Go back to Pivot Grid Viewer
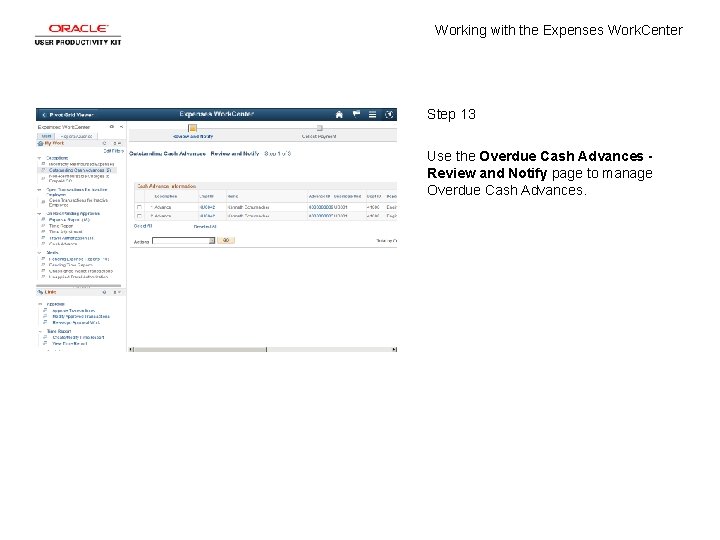The width and height of the screenshot is (720, 540). pyautogui.click(x=68, y=115)
